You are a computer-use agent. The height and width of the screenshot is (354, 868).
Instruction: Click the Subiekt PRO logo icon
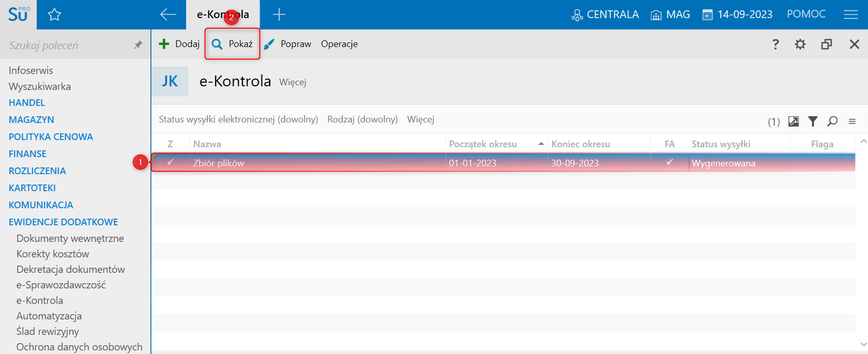coord(19,14)
